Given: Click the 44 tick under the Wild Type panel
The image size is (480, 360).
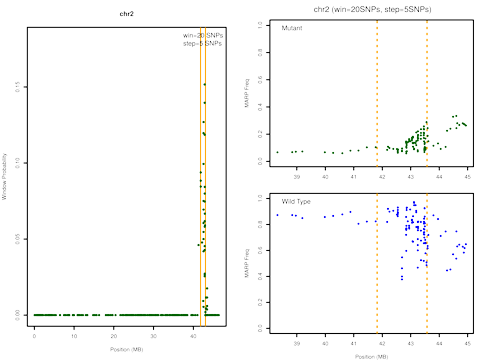Looking at the screenshot, I should tap(439, 343).
